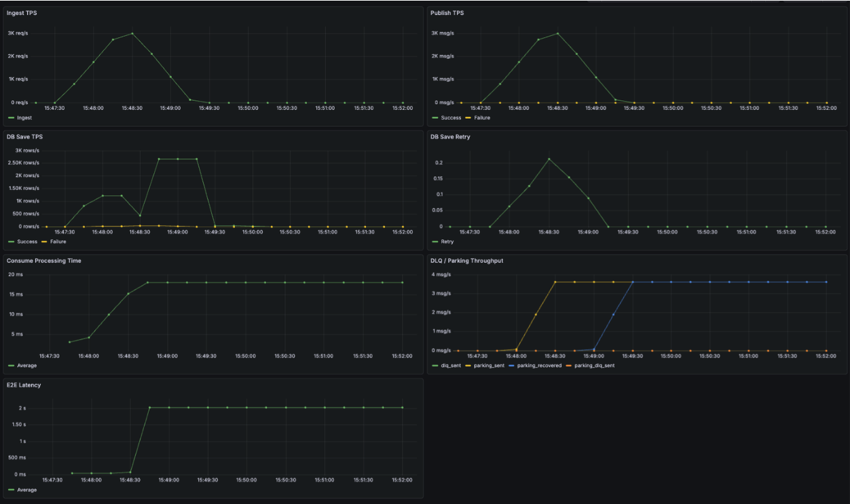Click the '15 ms' axis label

click(16, 294)
